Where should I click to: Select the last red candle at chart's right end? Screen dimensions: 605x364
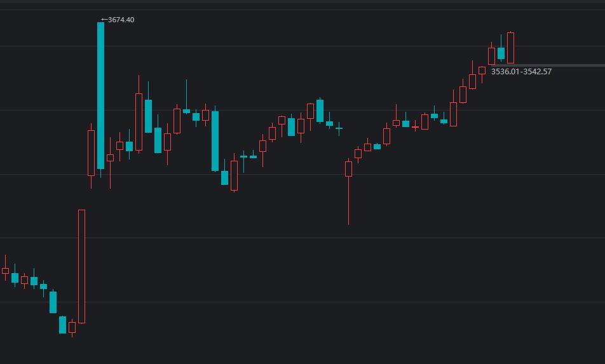click(510, 48)
